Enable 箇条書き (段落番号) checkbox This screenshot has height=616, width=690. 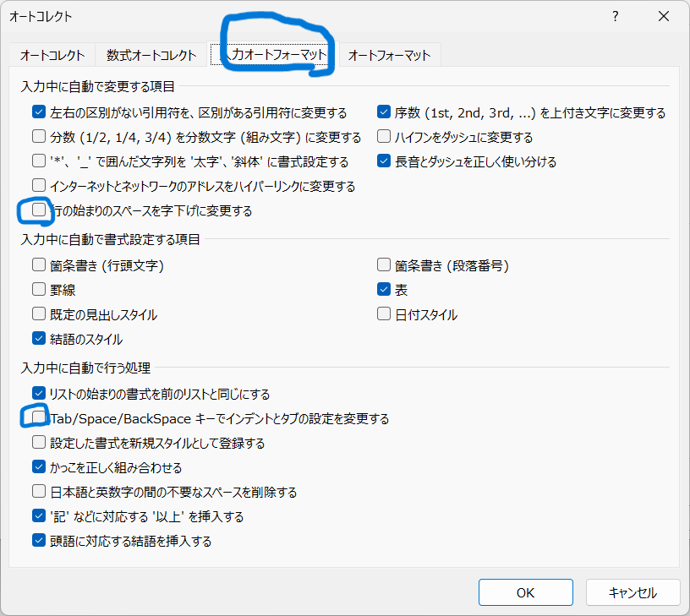[x=384, y=265]
